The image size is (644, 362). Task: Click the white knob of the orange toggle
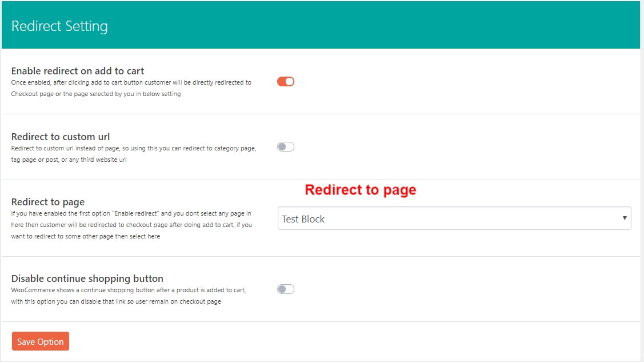pyautogui.click(x=289, y=82)
